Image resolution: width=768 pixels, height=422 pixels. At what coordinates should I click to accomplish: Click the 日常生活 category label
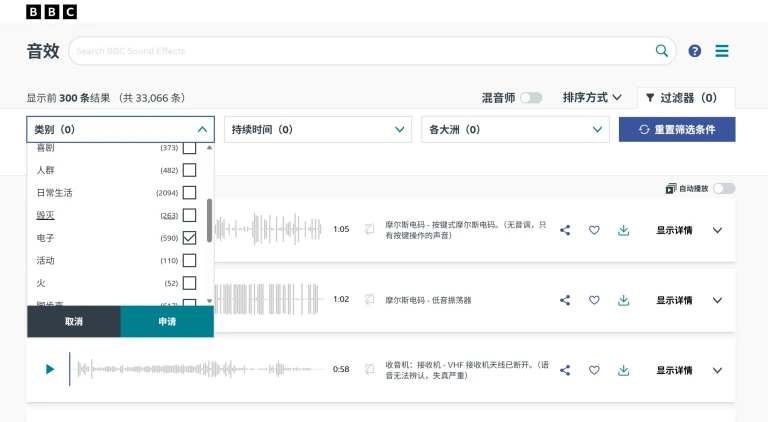pyautogui.click(x=54, y=193)
